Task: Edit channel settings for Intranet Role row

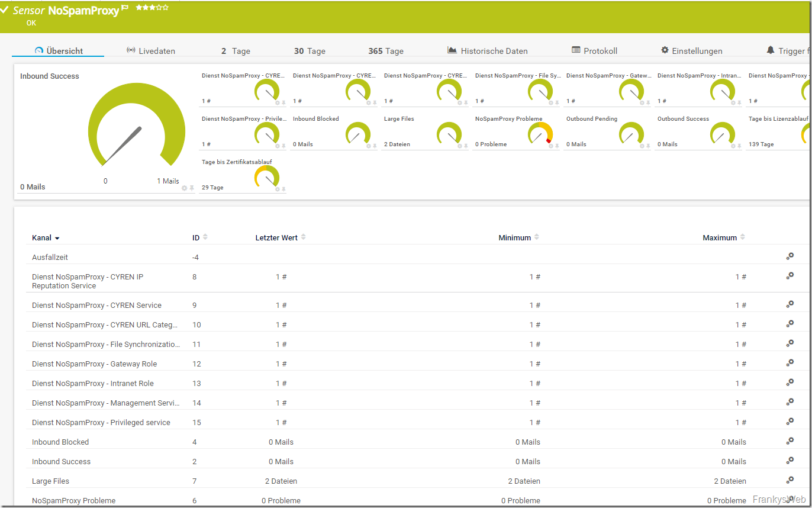Action: (790, 382)
